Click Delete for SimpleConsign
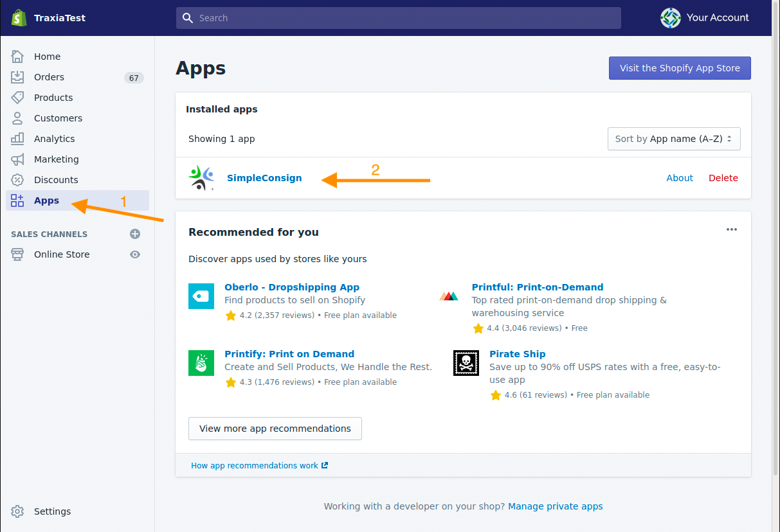The image size is (780, 532). point(723,178)
